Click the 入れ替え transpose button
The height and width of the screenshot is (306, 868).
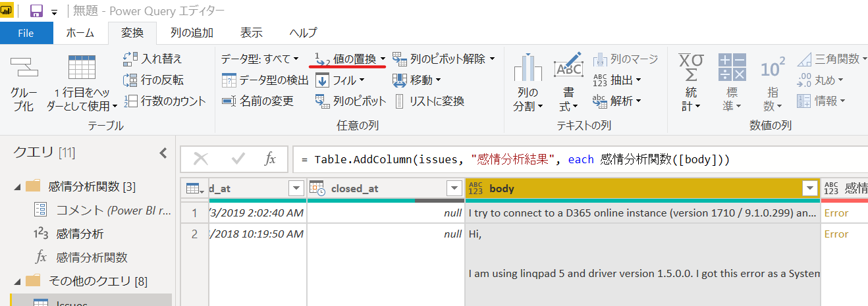(x=153, y=59)
